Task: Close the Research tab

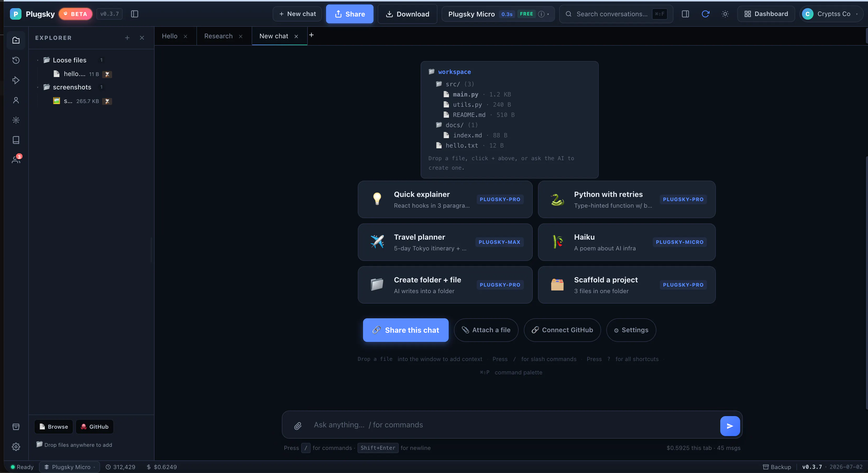Action: 241,36
